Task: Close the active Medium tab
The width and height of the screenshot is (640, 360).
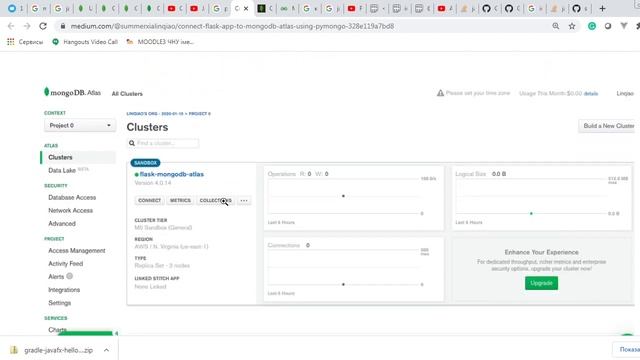Action: coord(246,8)
